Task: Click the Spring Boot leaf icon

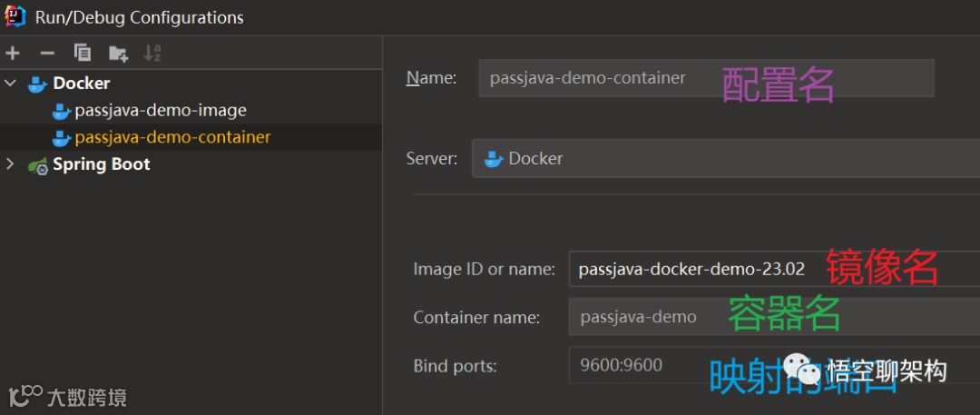Action: 37,165
